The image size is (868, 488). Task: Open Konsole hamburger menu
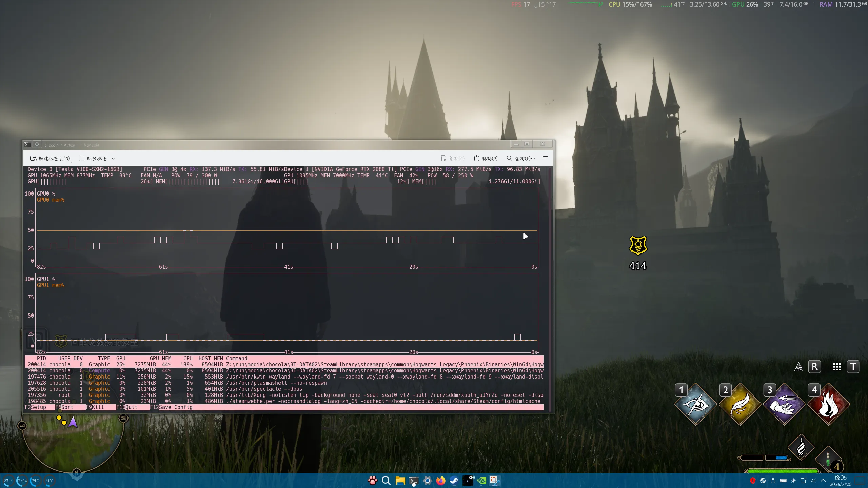tap(545, 158)
